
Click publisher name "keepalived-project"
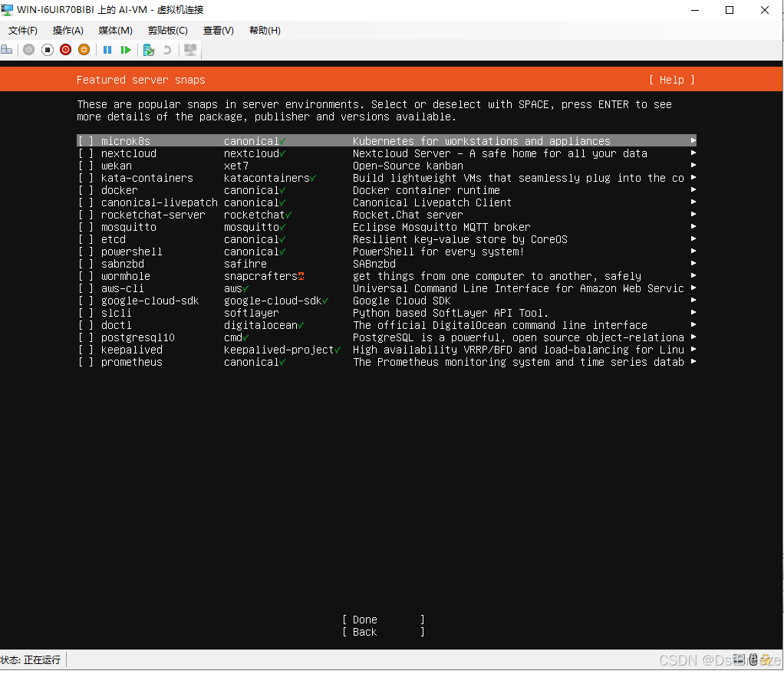[278, 350]
